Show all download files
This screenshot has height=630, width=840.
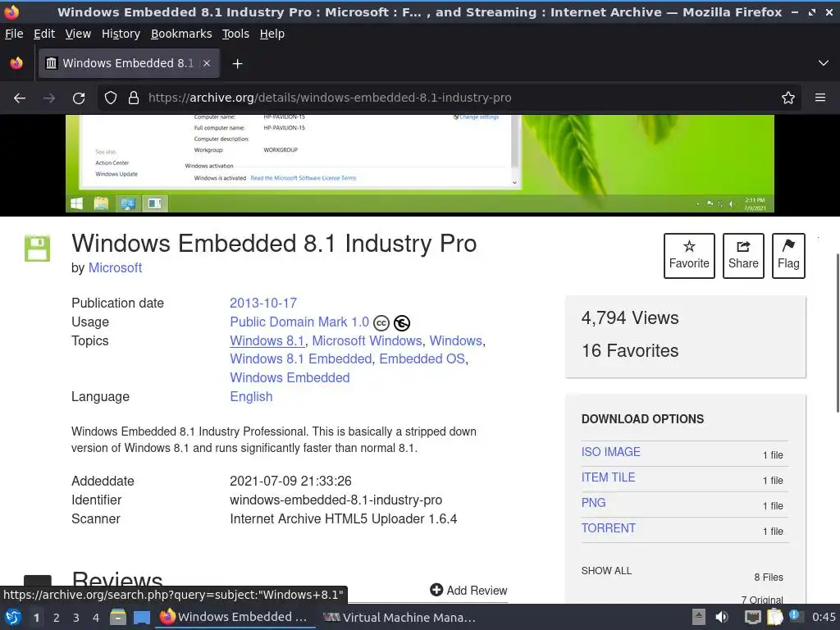(x=606, y=571)
